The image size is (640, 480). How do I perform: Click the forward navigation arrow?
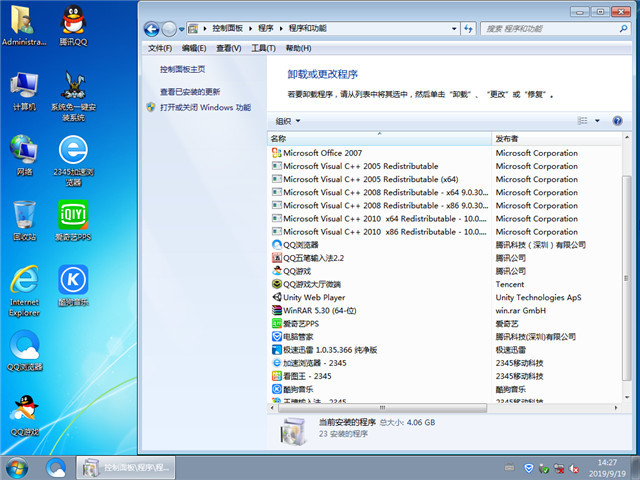click(x=169, y=29)
